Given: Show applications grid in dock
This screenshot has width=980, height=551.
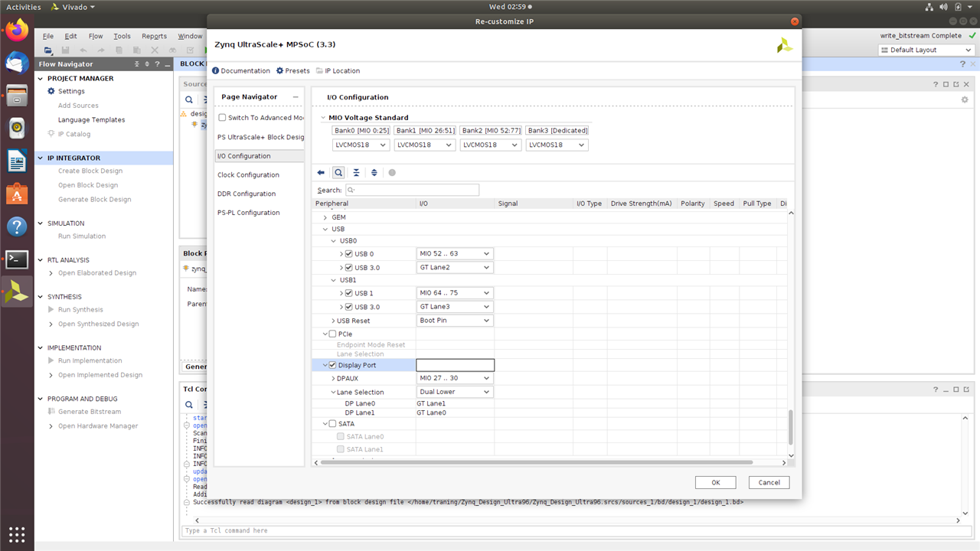Looking at the screenshot, I should [x=17, y=533].
